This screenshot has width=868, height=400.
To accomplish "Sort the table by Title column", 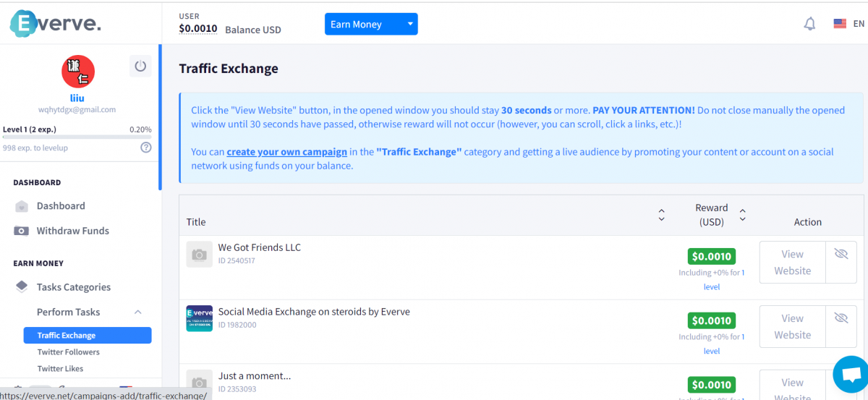I will click(x=661, y=216).
